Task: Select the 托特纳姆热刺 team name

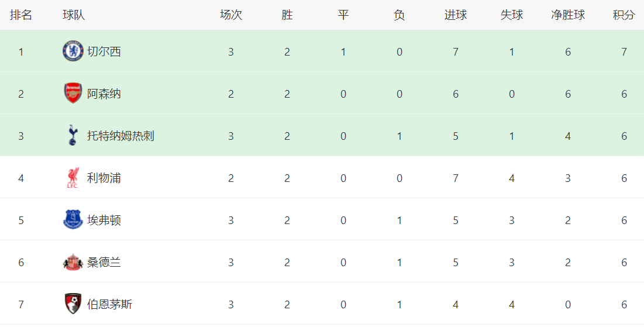Action: pyautogui.click(x=120, y=136)
